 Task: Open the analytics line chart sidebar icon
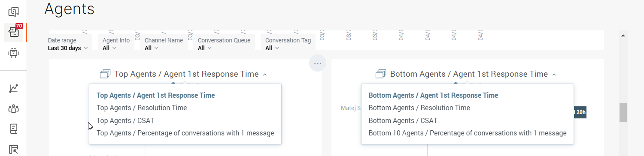[13, 88]
